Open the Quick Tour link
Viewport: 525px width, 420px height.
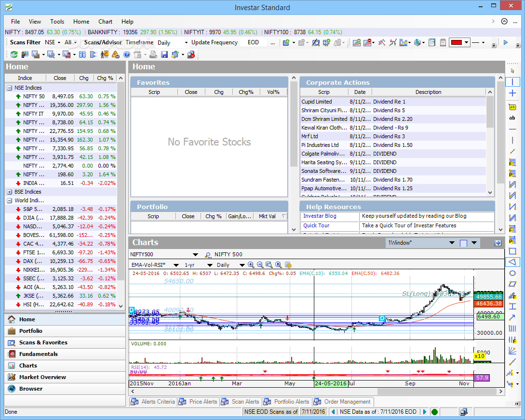click(316, 226)
